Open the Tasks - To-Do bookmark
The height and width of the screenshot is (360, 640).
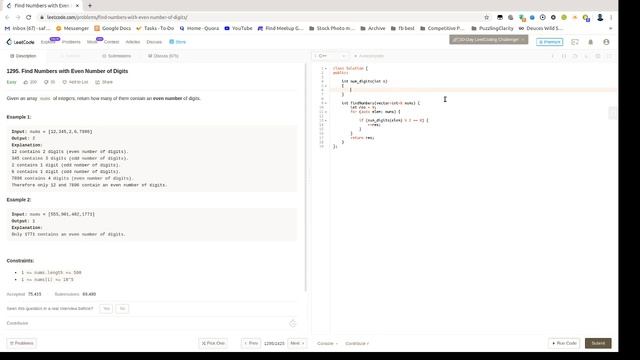(x=155, y=28)
